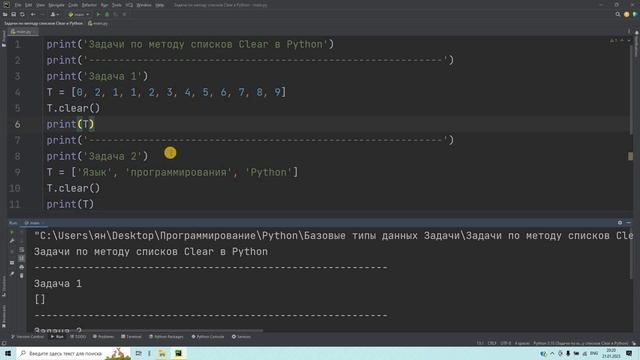640x360 pixels.
Task: Select the main tab in Run panel
Action: pyautogui.click(x=33, y=223)
